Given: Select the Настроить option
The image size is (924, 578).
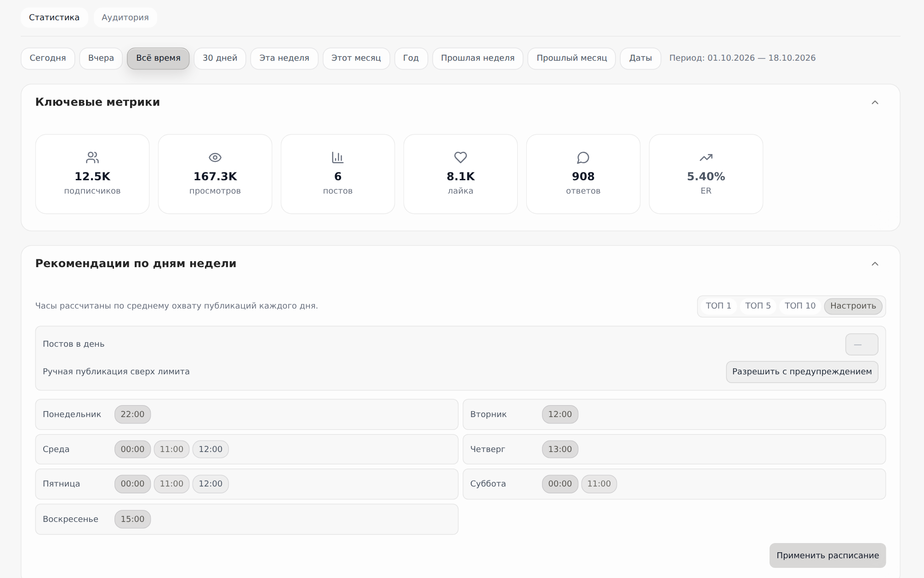Looking at the screenshot, I should [x=853, y=306].
